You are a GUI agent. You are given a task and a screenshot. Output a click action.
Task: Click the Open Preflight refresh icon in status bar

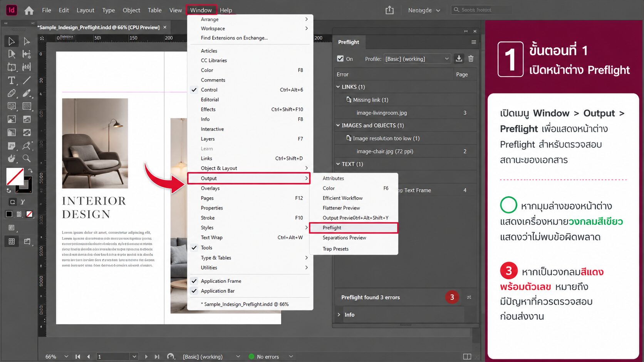(171, 357)
